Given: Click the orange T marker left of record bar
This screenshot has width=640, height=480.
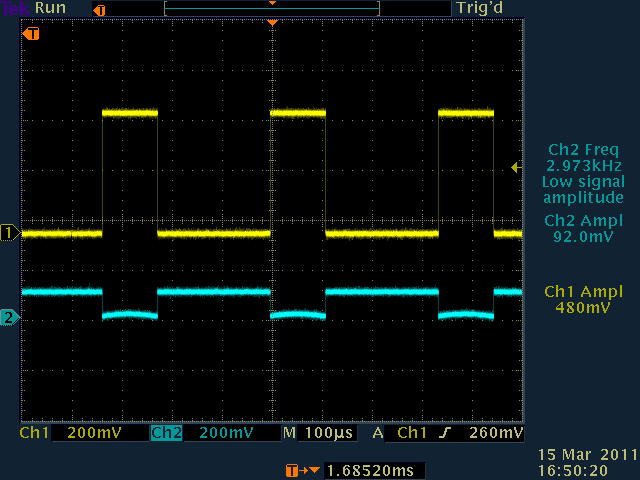Looking at the screenshot, I should (98, 9).
